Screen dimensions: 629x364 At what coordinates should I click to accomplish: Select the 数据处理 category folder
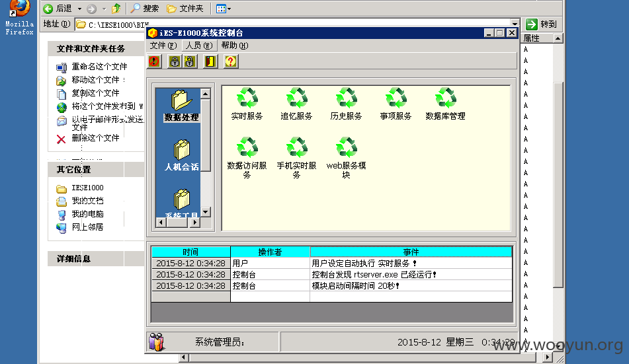point(181,106)
